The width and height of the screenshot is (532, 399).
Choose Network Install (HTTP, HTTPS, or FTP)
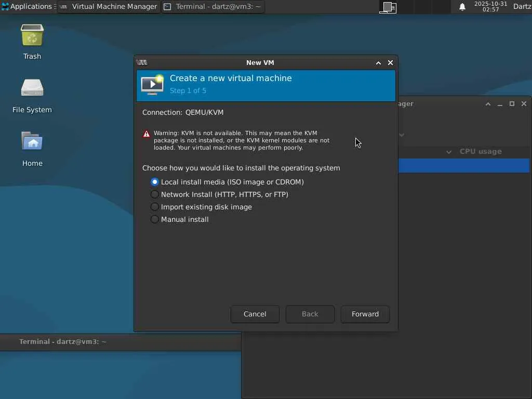coord(219,194)
